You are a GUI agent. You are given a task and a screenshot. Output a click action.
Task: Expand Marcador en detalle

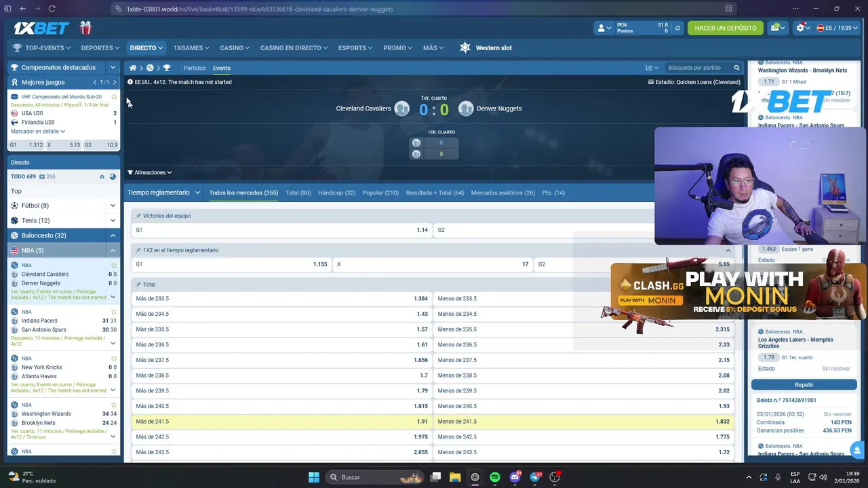pyautogui.click(x=38, y=131)
